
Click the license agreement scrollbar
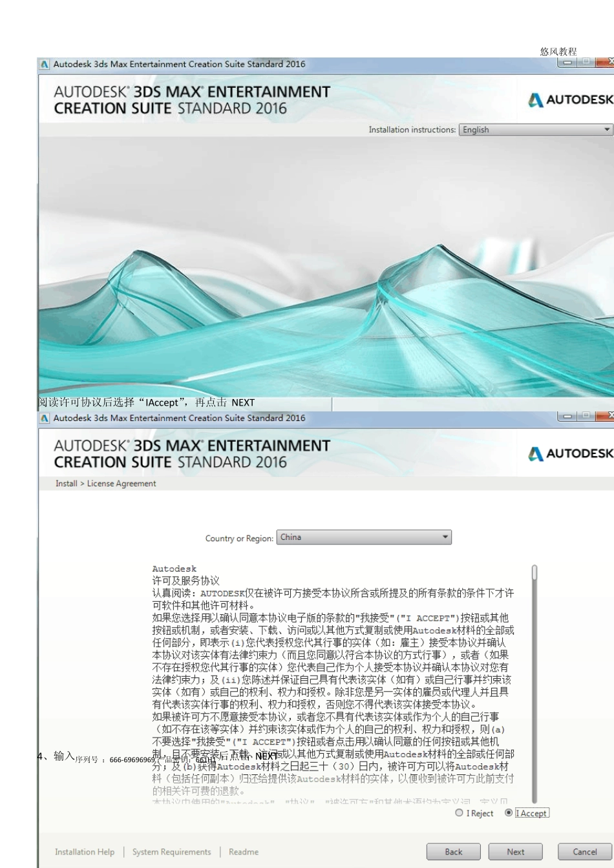[535, 685]
